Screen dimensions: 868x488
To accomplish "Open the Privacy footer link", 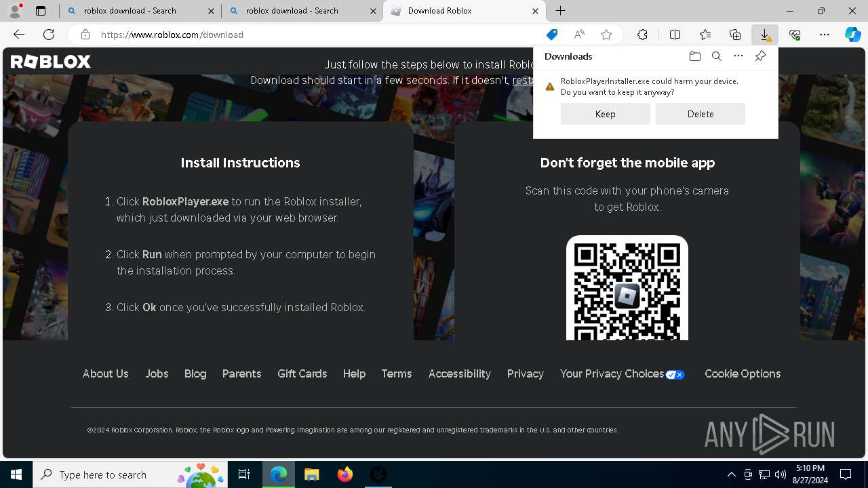I will coord(525,373).
